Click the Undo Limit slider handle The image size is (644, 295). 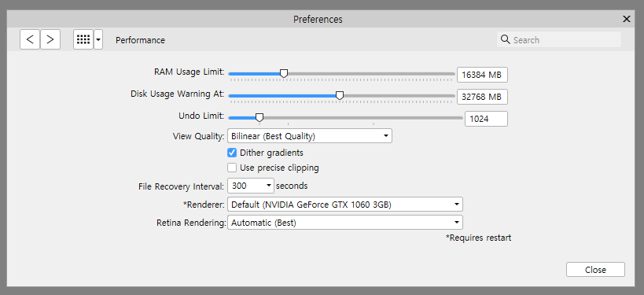pos(259,117)
